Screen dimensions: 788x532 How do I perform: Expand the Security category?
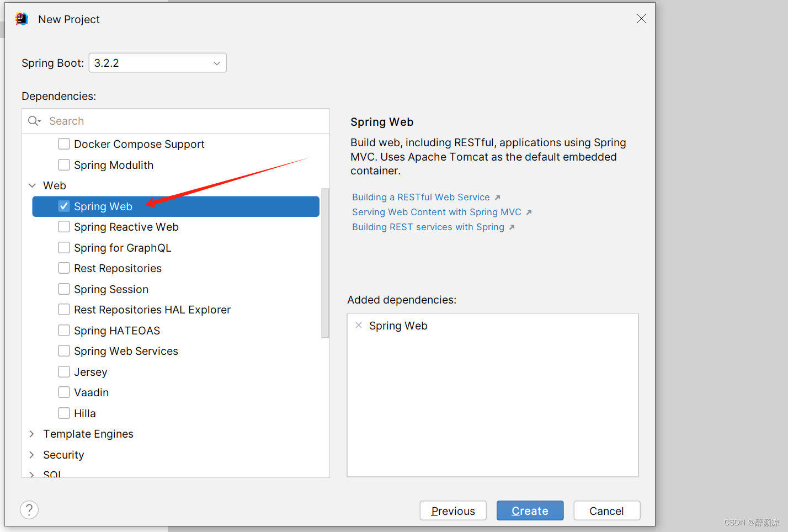click(x=32, y=455)
